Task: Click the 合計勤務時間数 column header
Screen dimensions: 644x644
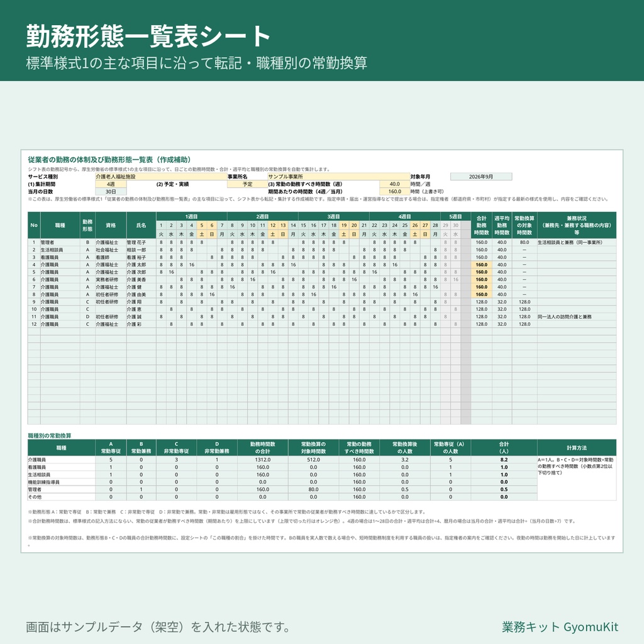Action: click(x=481, y=225)
